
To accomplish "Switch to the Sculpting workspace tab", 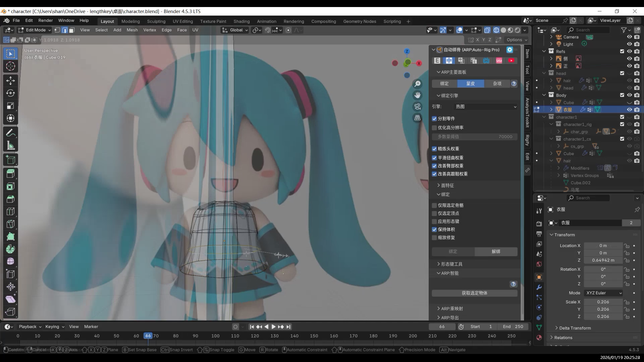I will tap(156, 21).
